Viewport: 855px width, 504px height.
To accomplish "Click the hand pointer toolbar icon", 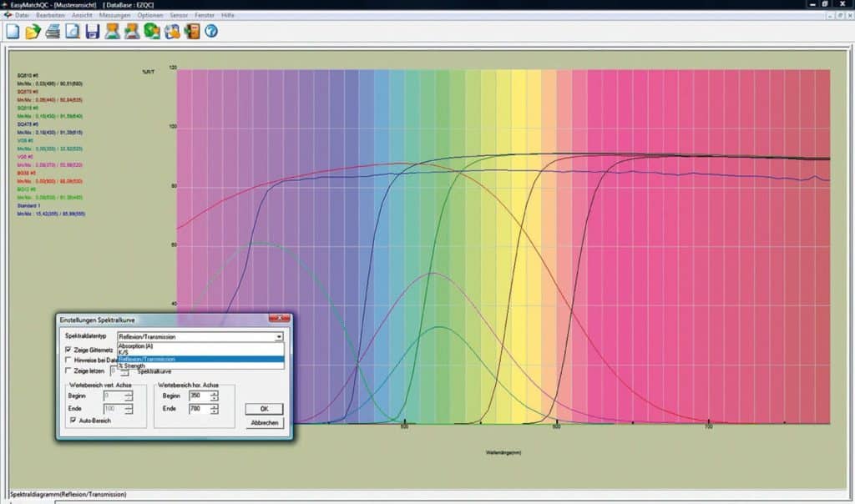I will point(172,32).
